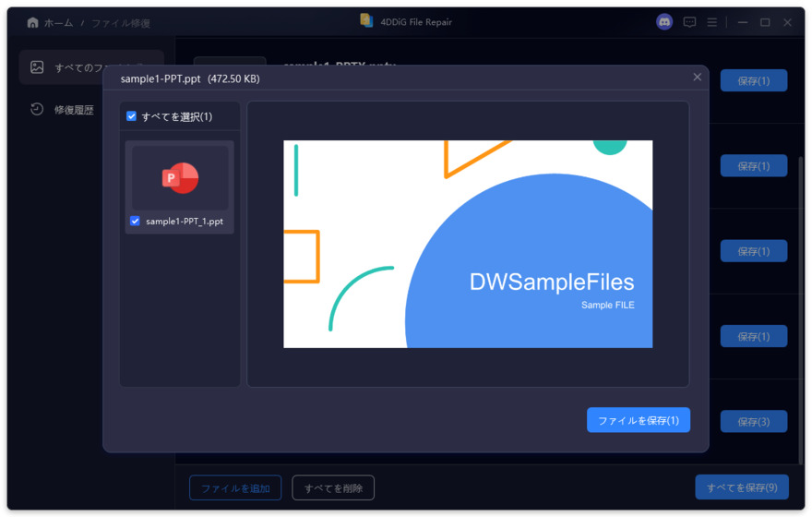Click the home icon in breadcrumb
The height and width of the screenshot is (517, 812).
32,22
